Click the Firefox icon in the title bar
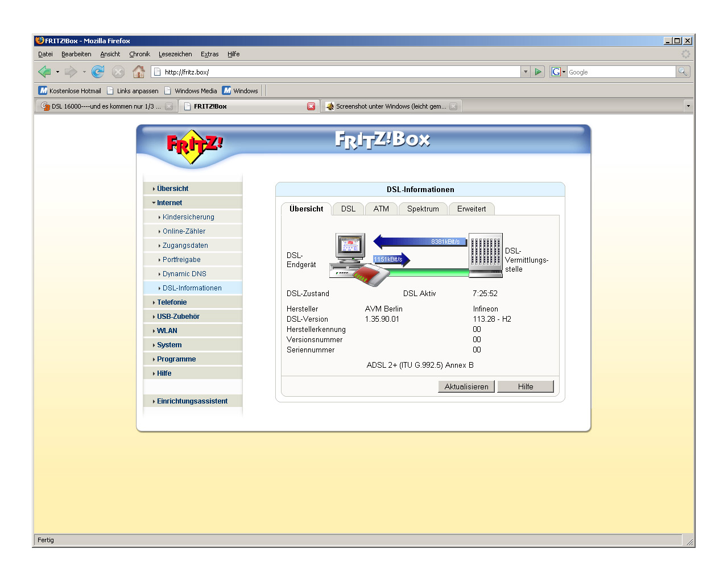 pos(39,40)
